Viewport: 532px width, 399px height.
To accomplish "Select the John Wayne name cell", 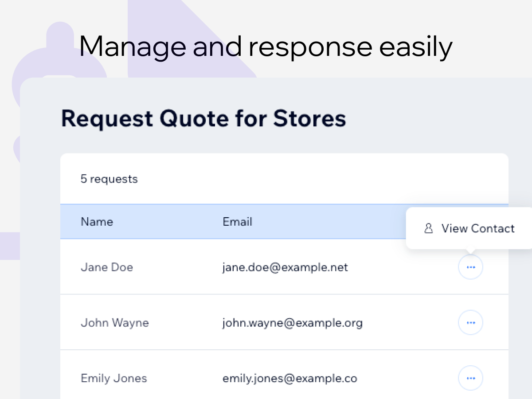I will click(x=115, y=323).
